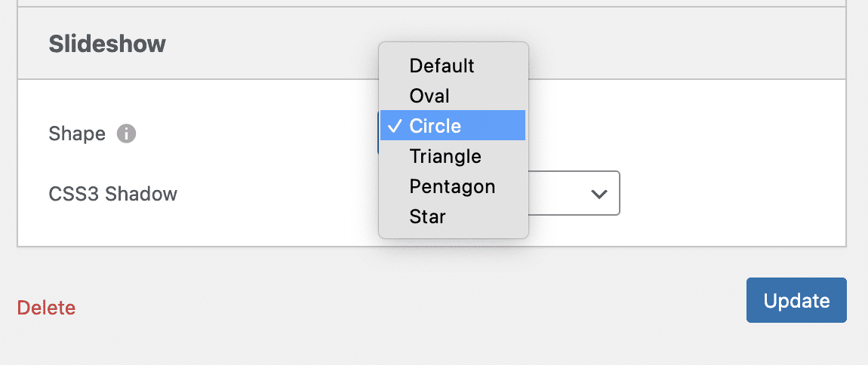Choose Pentagon in the dropdown list
Viewport: 868px width, 365px height.
click(452, 186)
